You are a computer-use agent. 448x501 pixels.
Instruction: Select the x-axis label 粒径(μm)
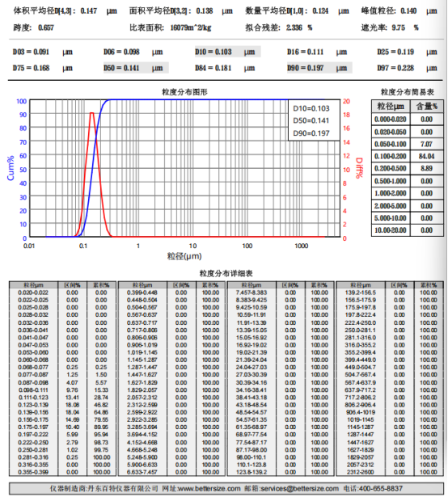[x=184, y=256]
